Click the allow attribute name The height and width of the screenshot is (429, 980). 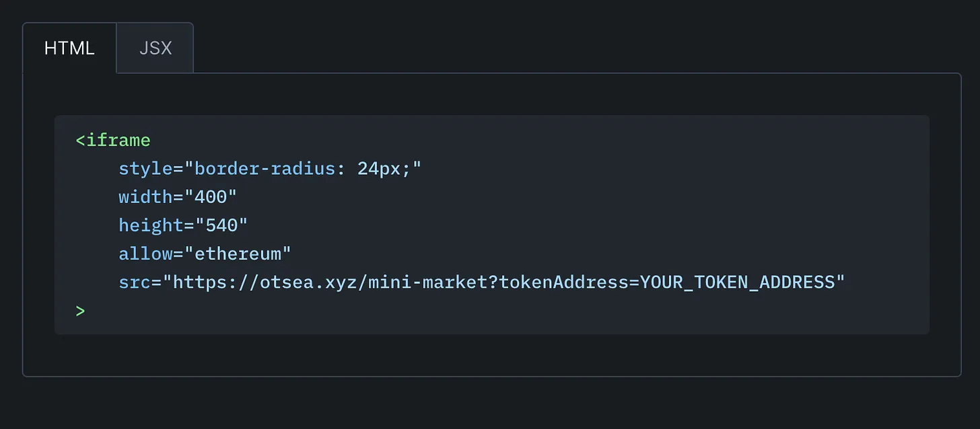pyautogui.click(x=145, y=253)
